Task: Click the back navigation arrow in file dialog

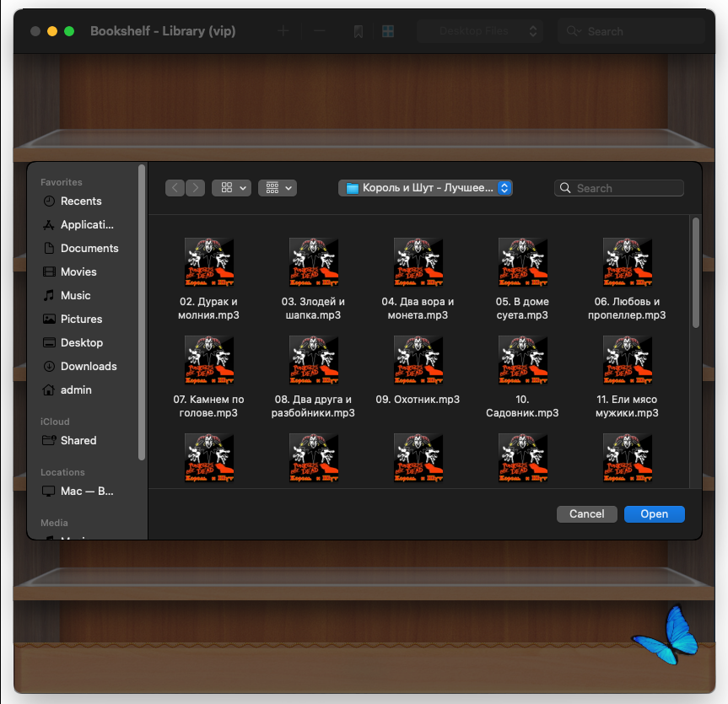Action: click(x=175, y=188)
